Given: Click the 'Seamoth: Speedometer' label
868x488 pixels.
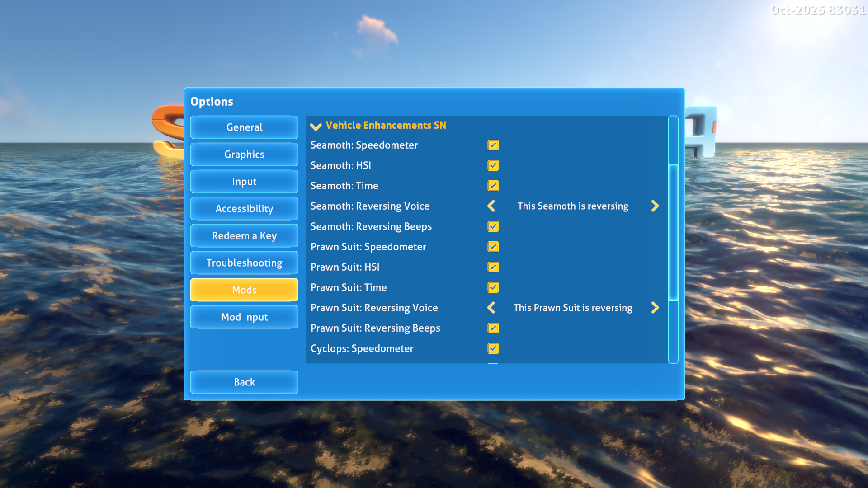Looking at the screenshot, I should [364, 145].
